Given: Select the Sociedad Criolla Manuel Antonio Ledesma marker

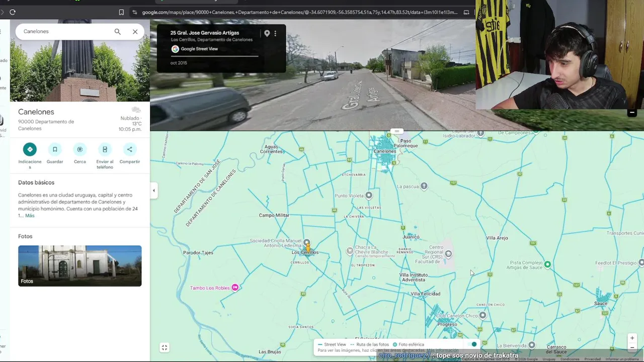Looking at the screenshot, I should coord(307,243).
